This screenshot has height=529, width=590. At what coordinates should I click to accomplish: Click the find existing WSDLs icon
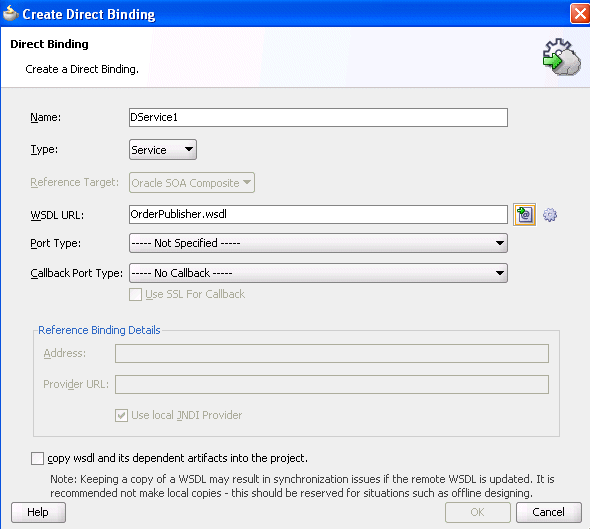[525, 215]
